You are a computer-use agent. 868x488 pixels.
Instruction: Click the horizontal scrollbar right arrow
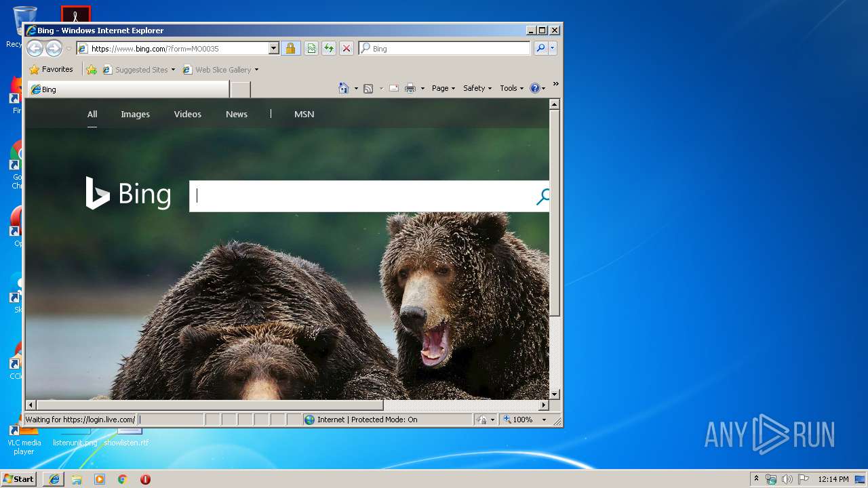pos(543,405)
